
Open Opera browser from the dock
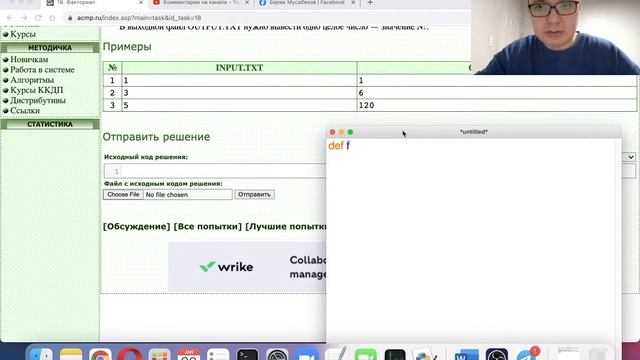coord(130,353)
